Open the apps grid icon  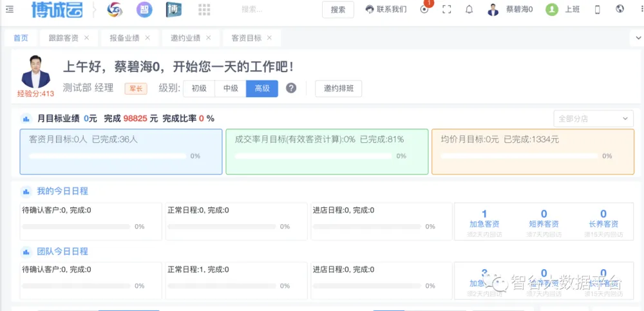click(204, 10)
